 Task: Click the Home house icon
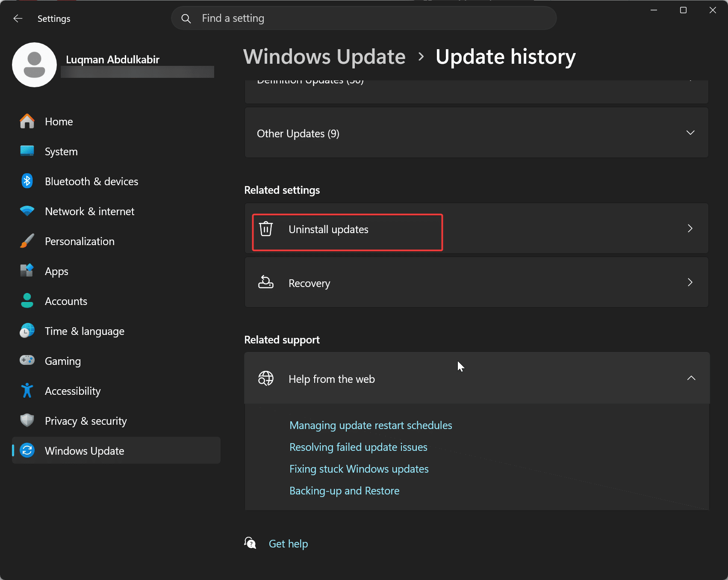pos(27,121)
